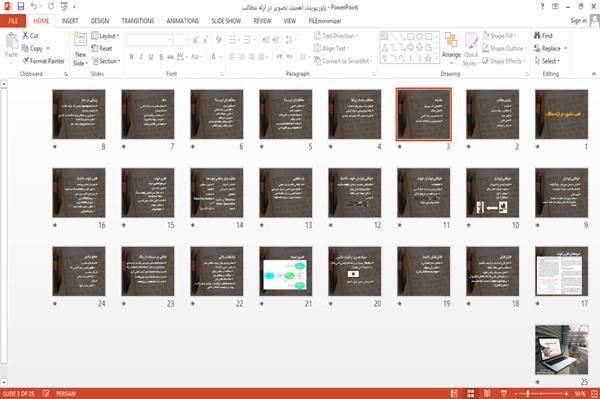Insert a New Slide
Screen dimensions: 600x399
coord(80,49)
